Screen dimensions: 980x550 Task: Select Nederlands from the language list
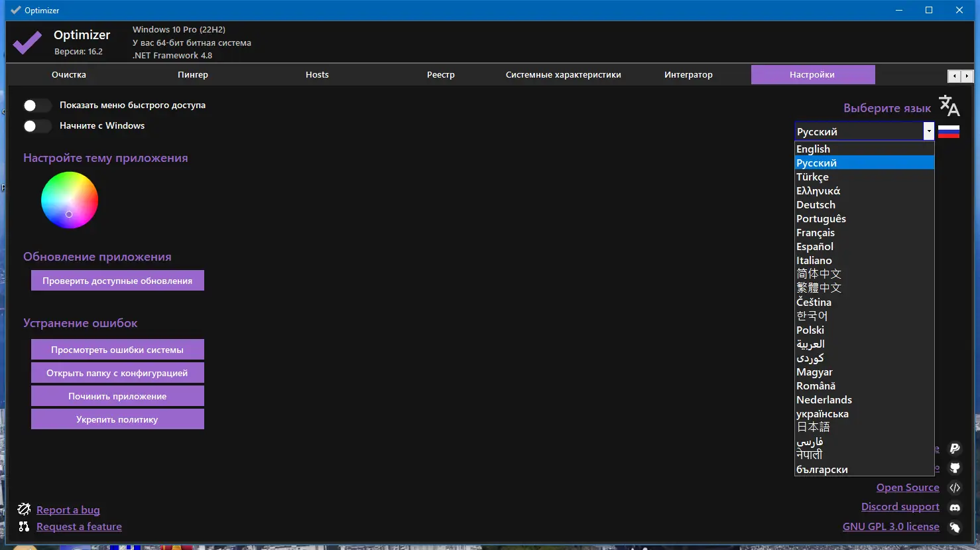[x=865, y=400]
